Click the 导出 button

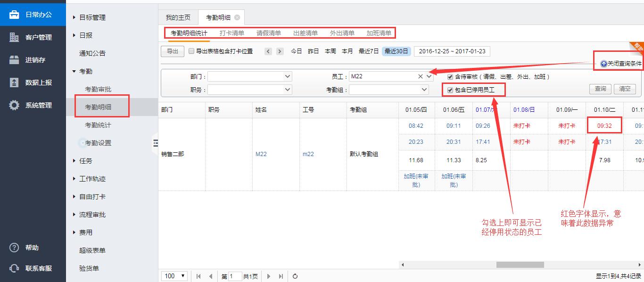click(x=173, y=51)
